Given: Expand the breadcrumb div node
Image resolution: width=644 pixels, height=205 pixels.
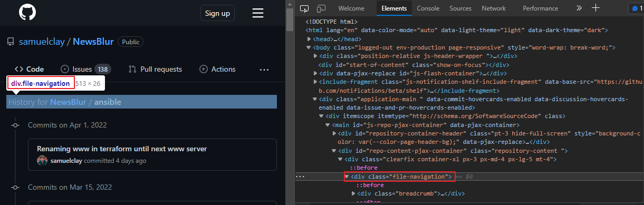Looking at the screenshot, I should click(354, 193).
